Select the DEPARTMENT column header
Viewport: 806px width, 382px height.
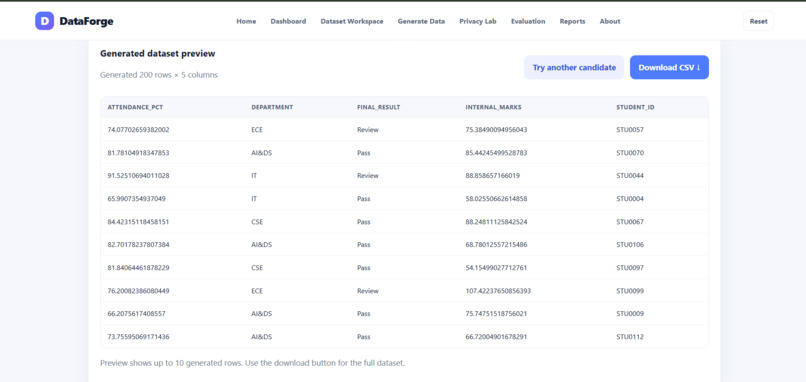click(272, 107)
